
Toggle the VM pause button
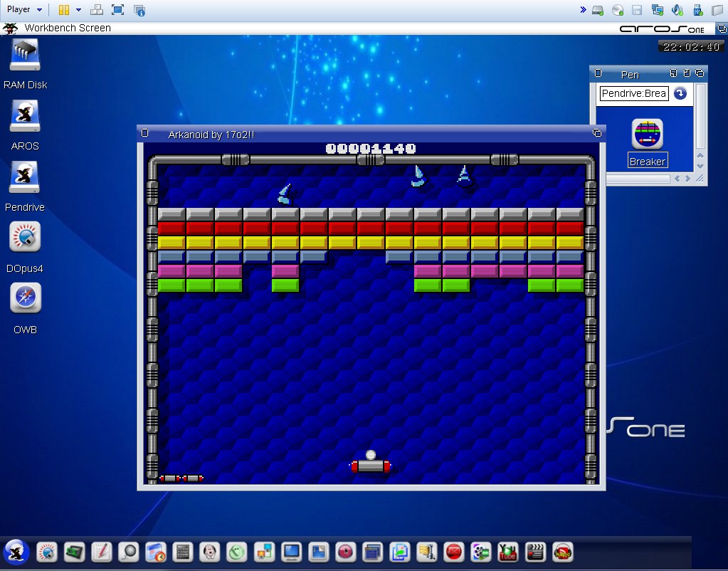pos(63,10)
